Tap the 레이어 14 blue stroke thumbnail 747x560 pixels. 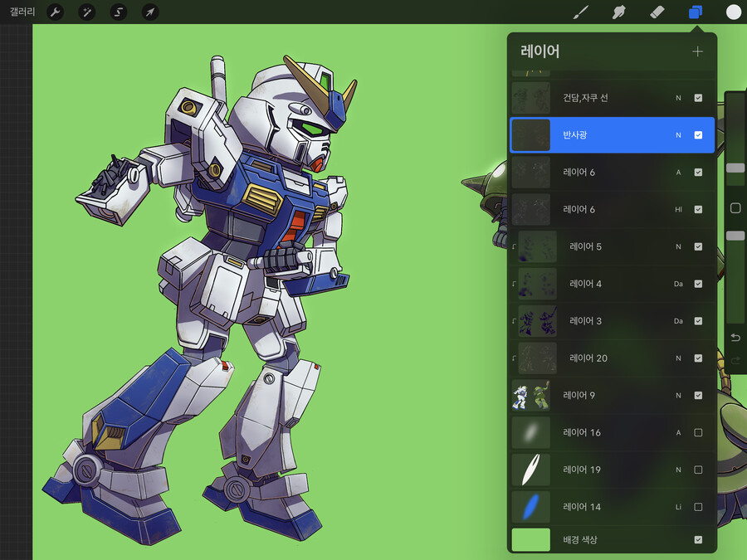pos(530,507)
